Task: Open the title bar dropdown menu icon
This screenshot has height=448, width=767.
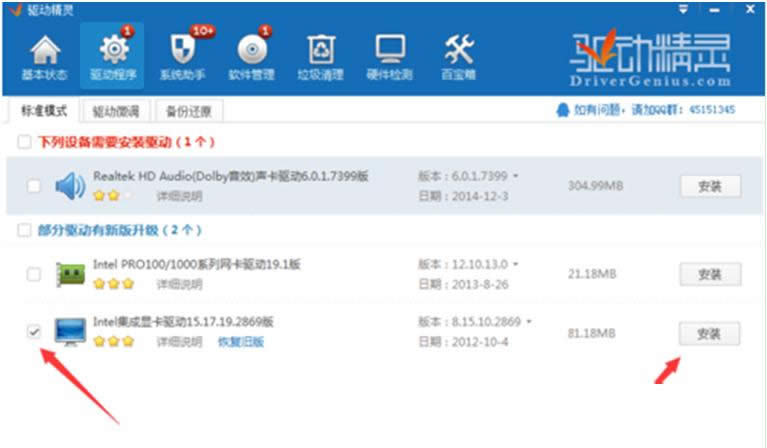Action: tap(683, 9)
